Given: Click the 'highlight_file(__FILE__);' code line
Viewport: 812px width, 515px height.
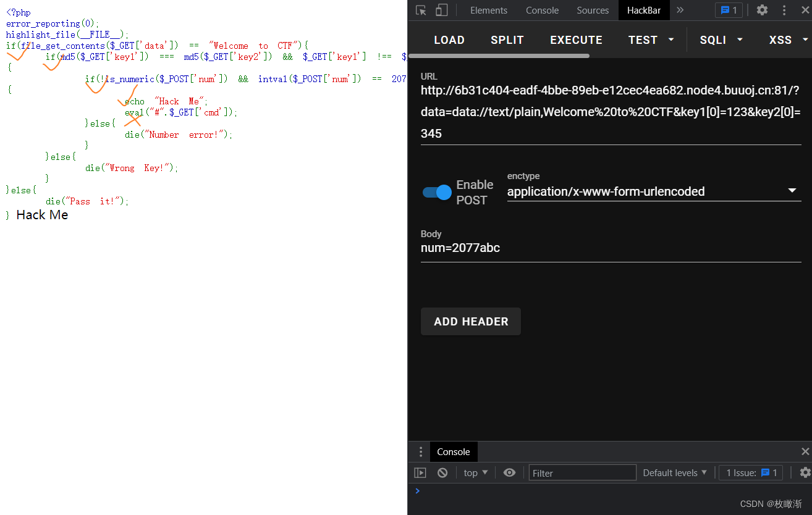Looking at the screenshot, I should [x=67, y=35].
